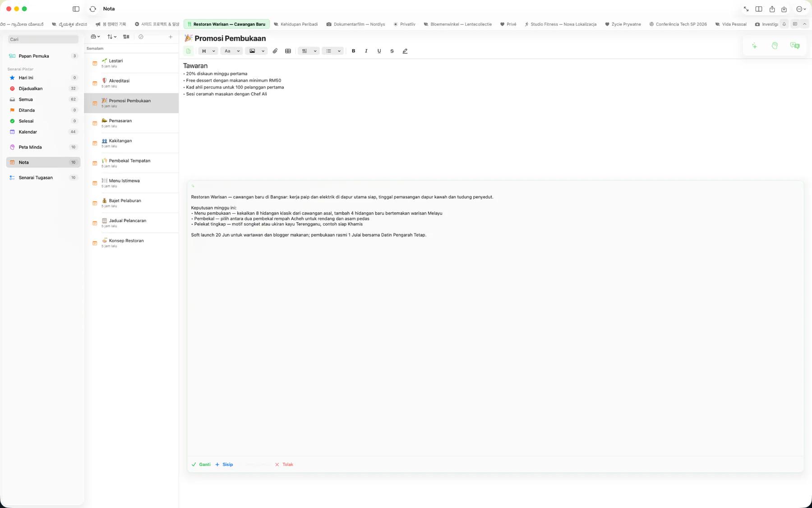812x508 pixels.
Task: Open the Kakitangan note
Action: (131, 143)
